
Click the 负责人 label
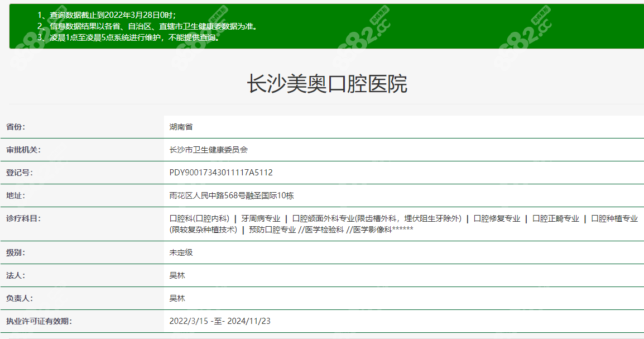pyautogui.click(x=20, y=298)
